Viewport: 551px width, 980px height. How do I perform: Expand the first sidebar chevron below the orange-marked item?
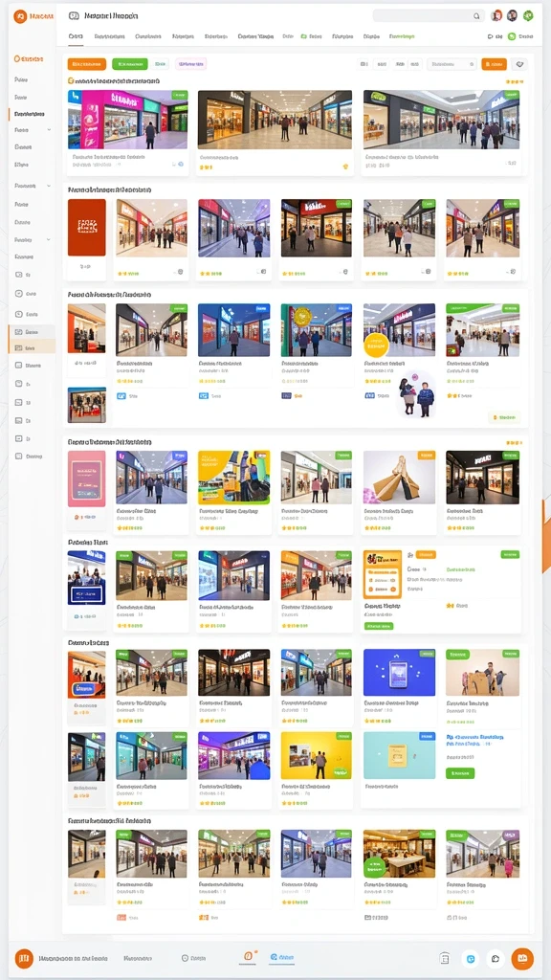49,130
